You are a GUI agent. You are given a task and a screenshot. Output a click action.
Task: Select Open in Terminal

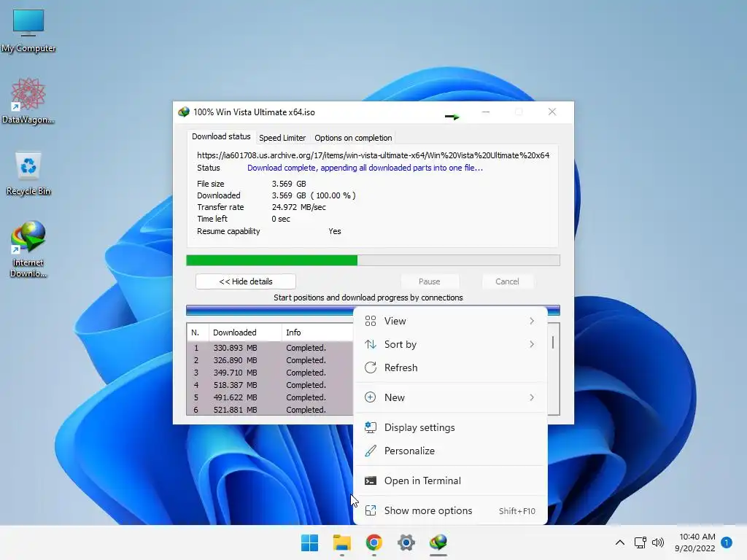450,481
